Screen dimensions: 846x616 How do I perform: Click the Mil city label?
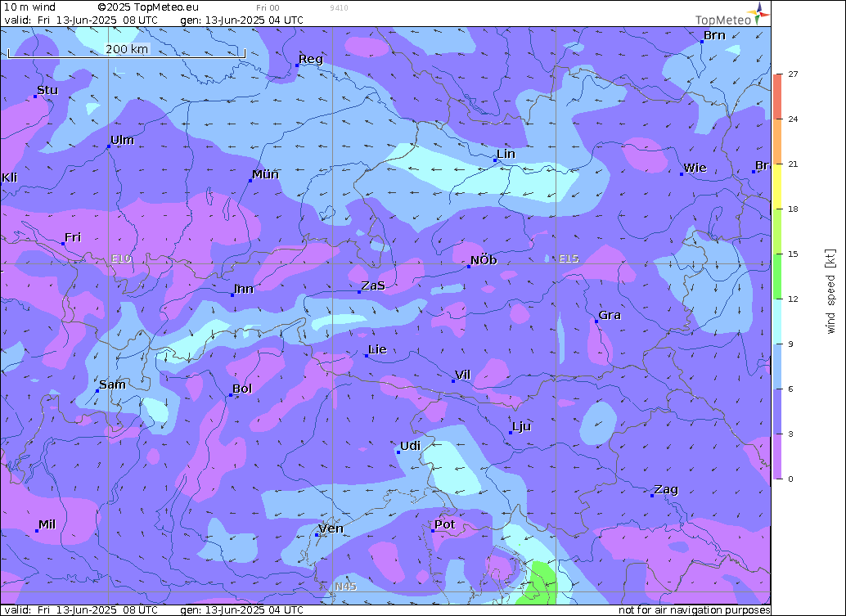pyautogui.click(x=47, y=524)
